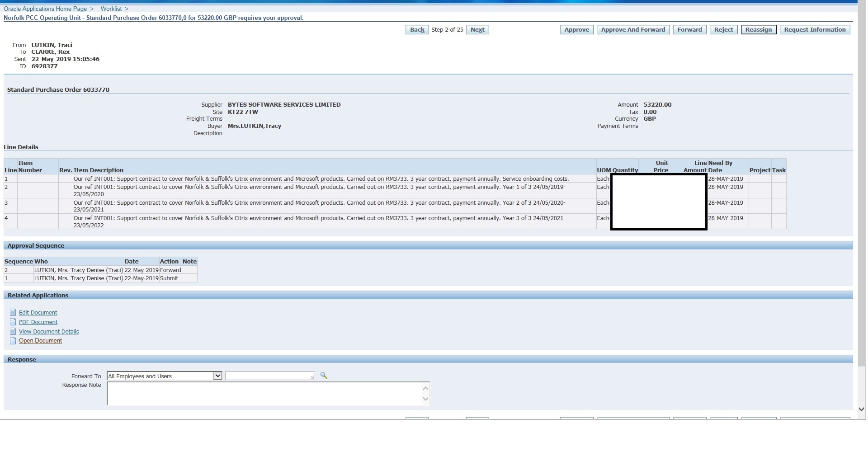Open the All Employees and Users dropdown
This screenshot has width=868, height=470.
217,376
